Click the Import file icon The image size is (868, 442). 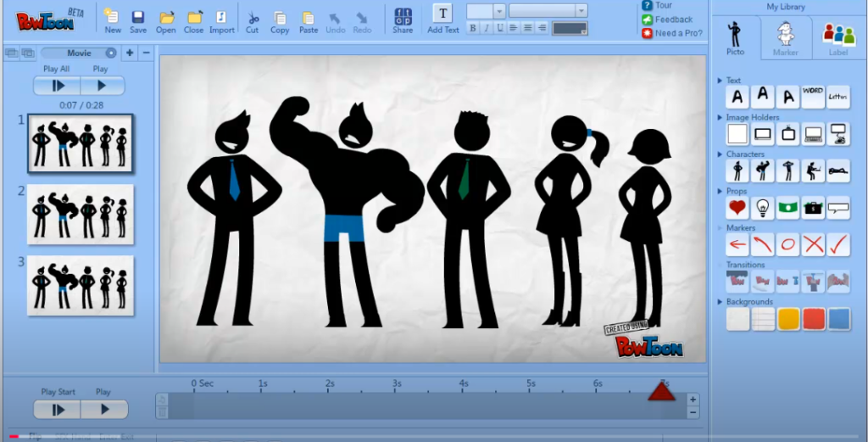[x=221, y=20]
